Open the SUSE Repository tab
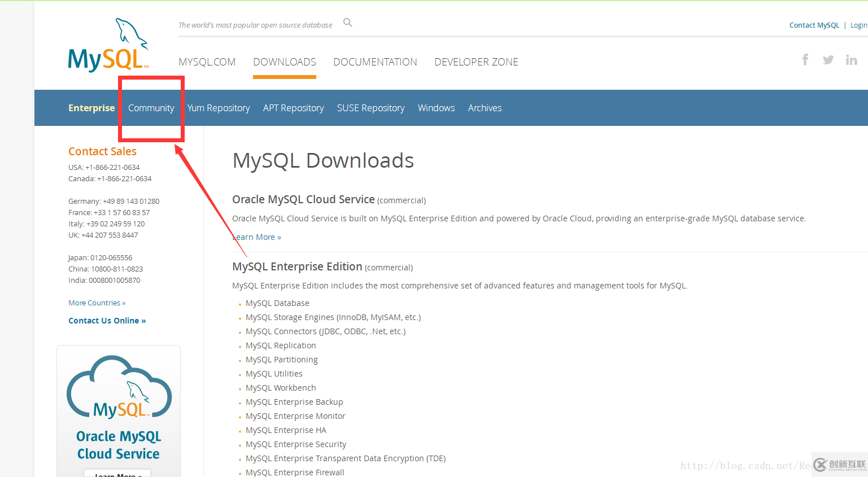 click(371, 108)
